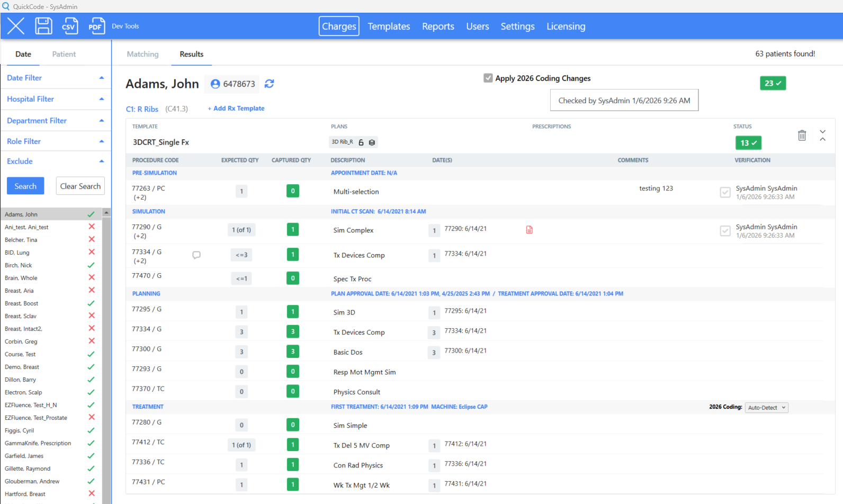The width and height of the screenshot is (843, 504).
Task: Toggle verification checkbox for Sim Complex row
Action: tap(725, 231)
